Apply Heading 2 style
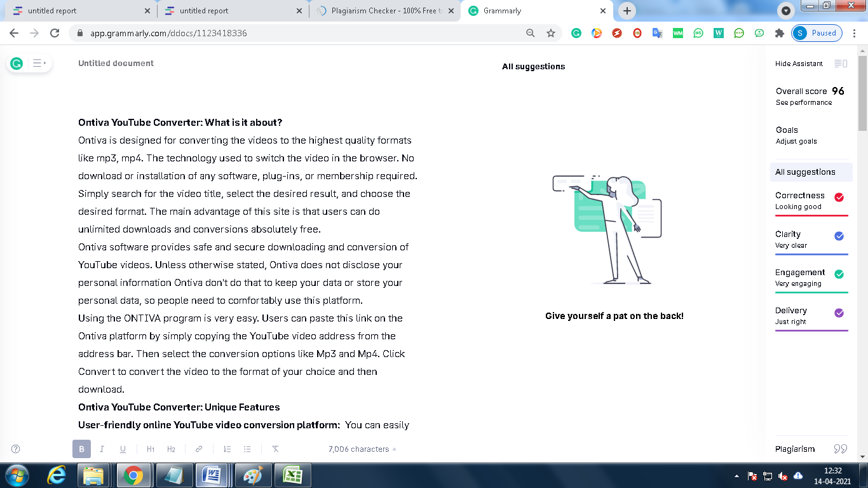The image size is (868, 488). [171, 449]
